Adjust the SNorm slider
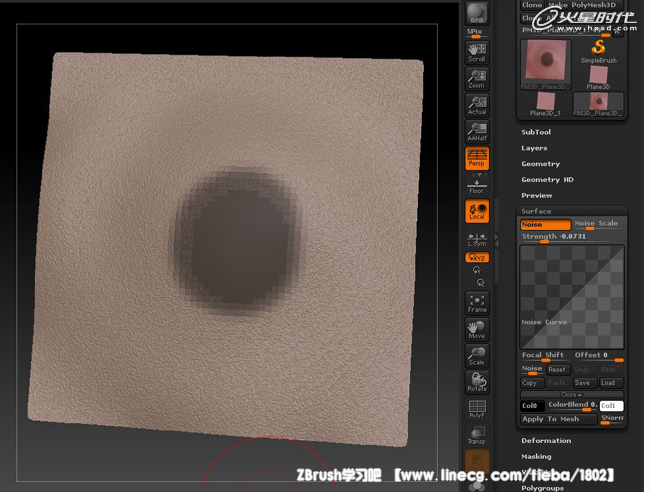 612,419
